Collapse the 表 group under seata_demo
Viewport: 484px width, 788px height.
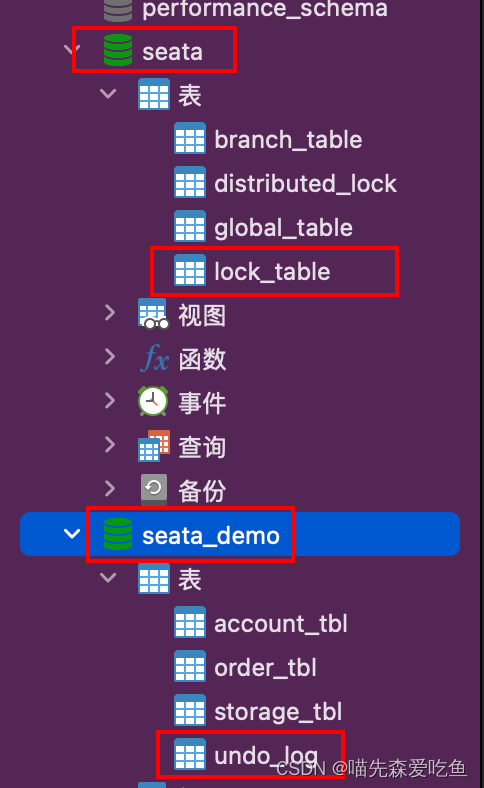pyautogui.click(x=108, y=577)
